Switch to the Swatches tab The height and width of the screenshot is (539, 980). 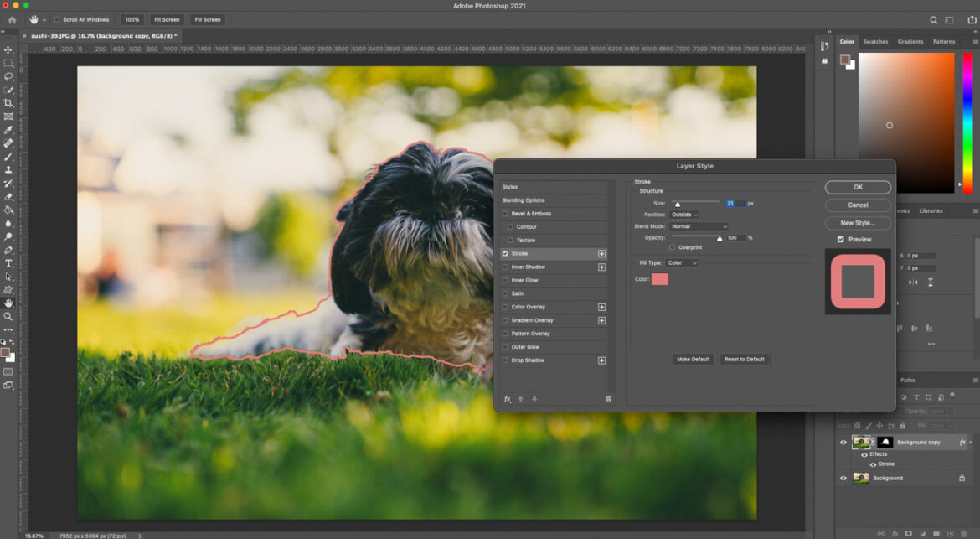click(x=875, y=41)
